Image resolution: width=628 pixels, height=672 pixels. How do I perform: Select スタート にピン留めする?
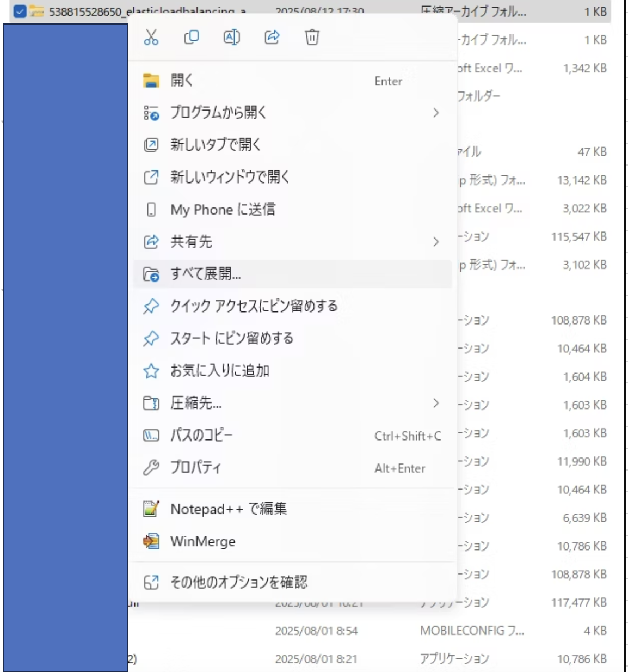(293, 339)
